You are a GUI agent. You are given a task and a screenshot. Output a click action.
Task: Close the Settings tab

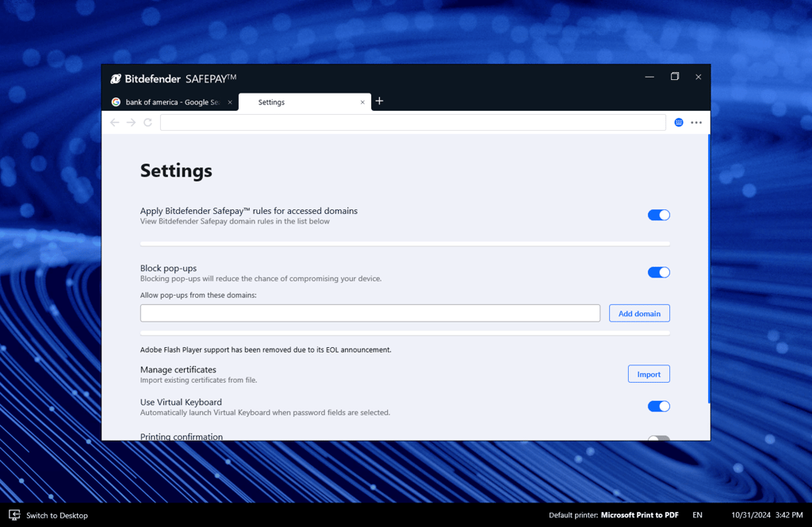362,102
